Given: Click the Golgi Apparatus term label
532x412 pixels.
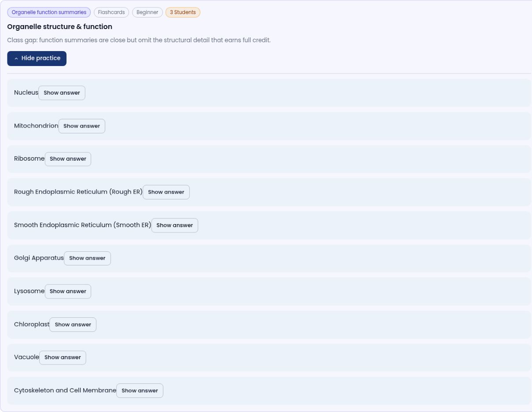Looking at the screenshot, I should point(39,258).
